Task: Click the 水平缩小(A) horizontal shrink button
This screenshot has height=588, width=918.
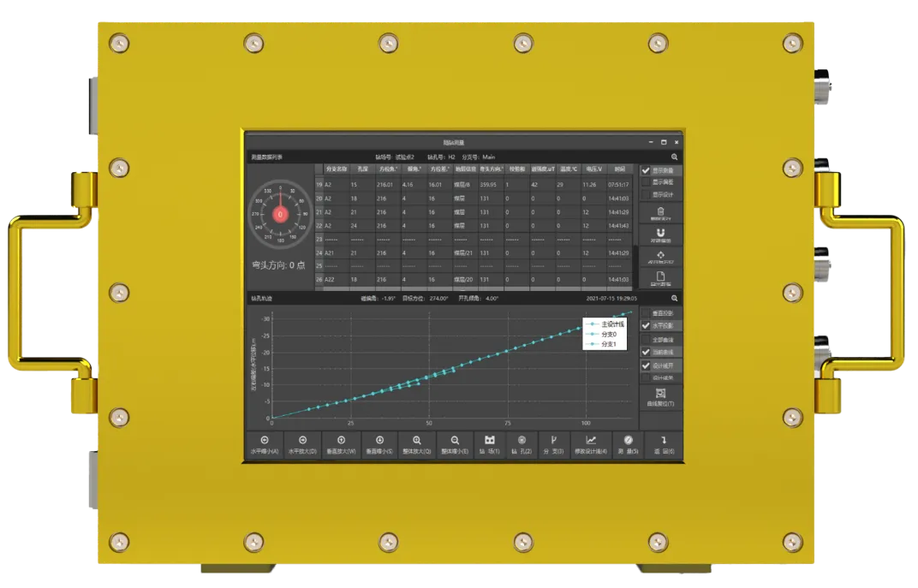Action: click(x=265, y=445)
